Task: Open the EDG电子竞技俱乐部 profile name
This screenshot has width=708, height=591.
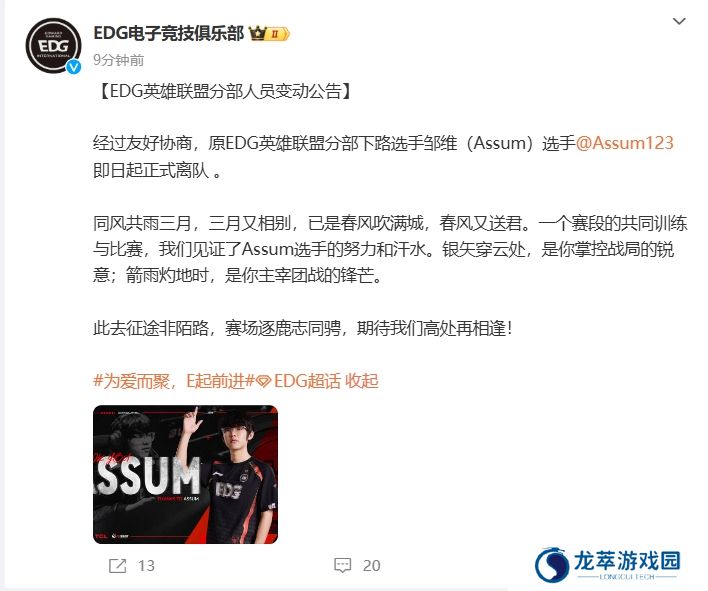Action: (x=168, y=33)
